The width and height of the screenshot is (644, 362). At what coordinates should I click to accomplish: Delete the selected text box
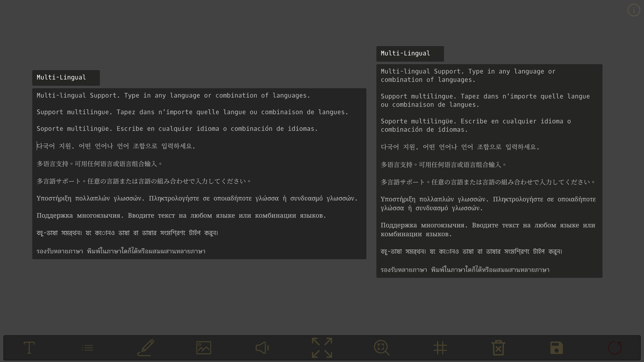(x=498, y=348)
